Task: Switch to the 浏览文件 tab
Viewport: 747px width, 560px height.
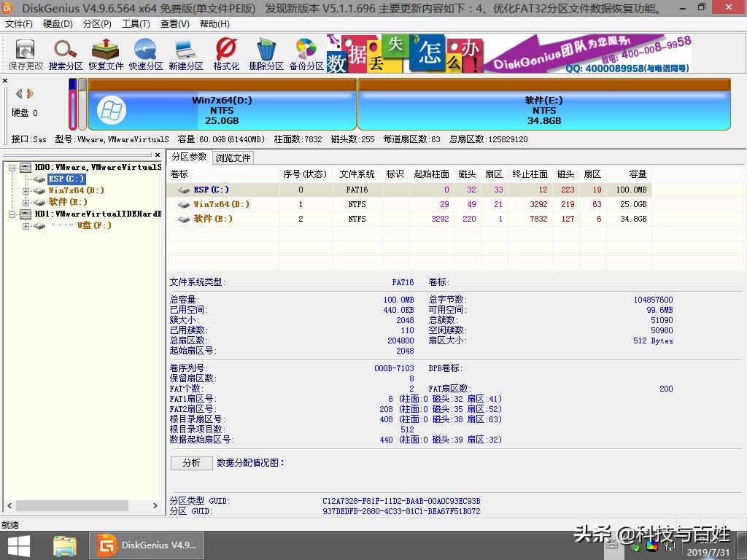Action: pyautogui.click(x=232, y=156)
